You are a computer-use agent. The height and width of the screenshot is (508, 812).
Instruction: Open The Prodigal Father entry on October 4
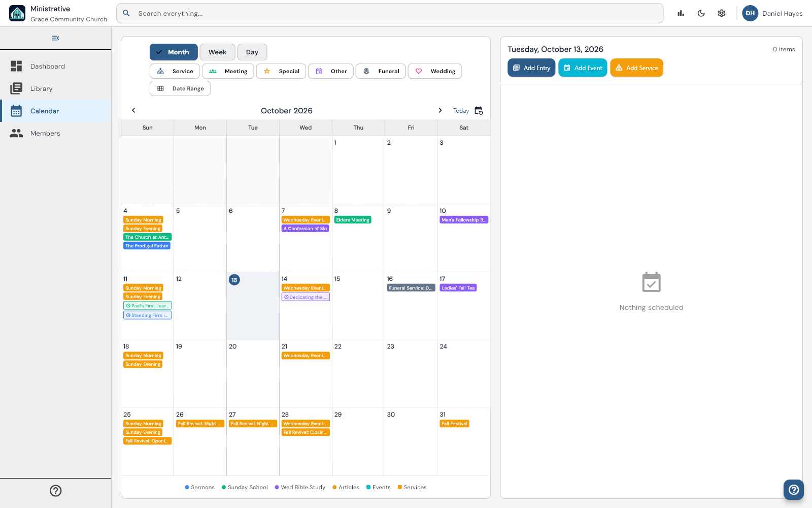[x=147, y=246]
